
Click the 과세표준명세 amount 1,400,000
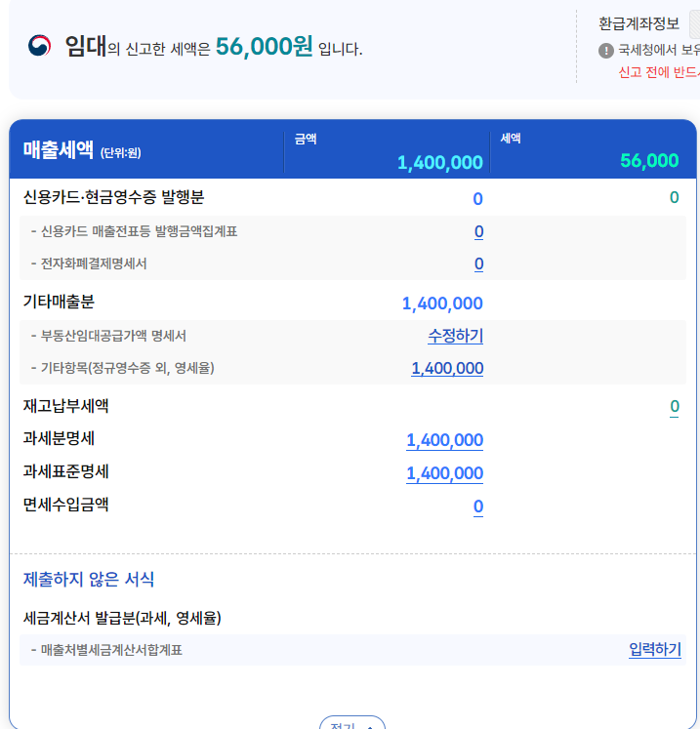coord(444,473)
